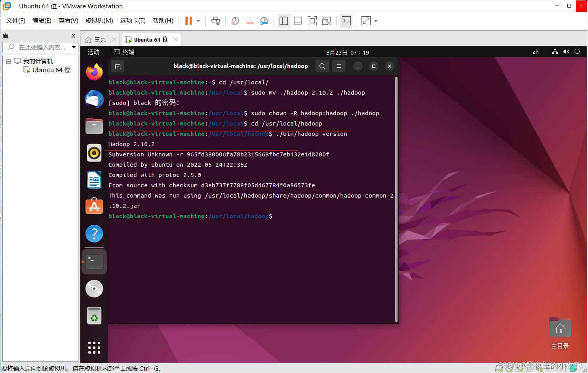Send Ctrl+Alt+Del to the virtual machine

215,21
